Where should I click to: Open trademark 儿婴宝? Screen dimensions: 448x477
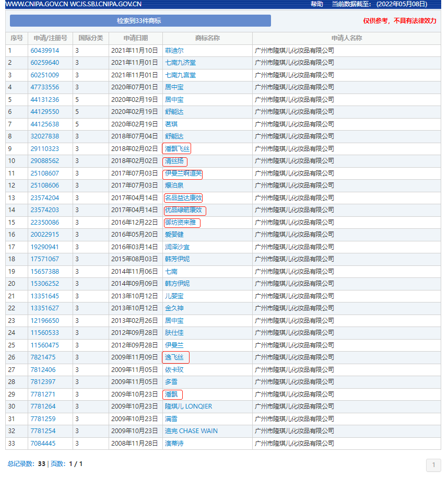pyautogui.click(x=174, y=296)
